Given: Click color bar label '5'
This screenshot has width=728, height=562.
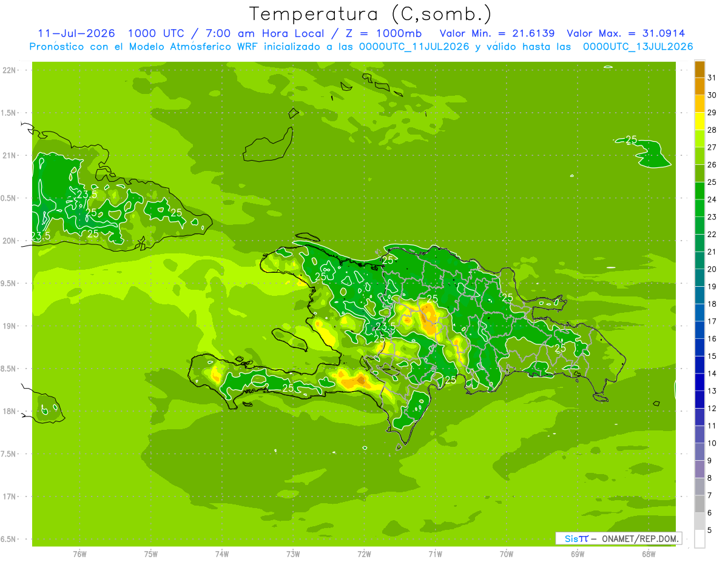Looking at the screenshot, I should tap(710, 530).
